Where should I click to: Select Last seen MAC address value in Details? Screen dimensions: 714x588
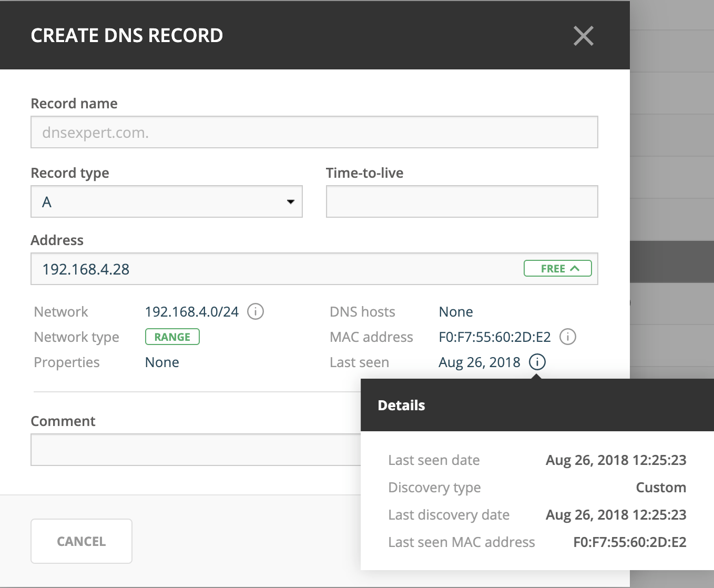click(630, 542)
